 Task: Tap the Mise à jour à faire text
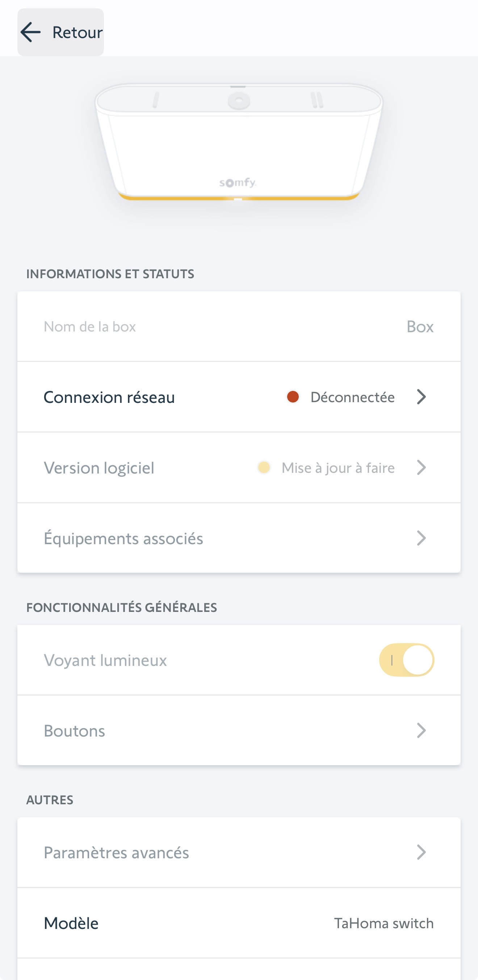tap(338, 468)
